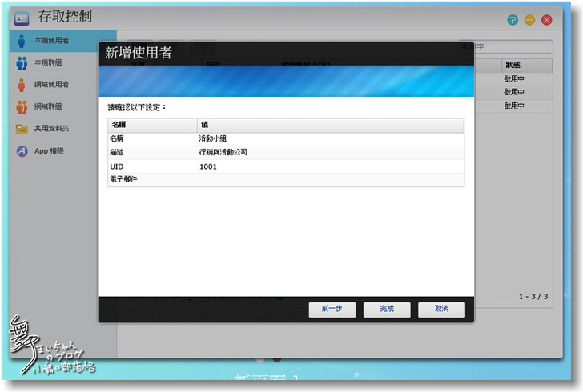583x392 pixels.
Task: Click the 電子郵件 row label
Action: [x=123, y=179]
